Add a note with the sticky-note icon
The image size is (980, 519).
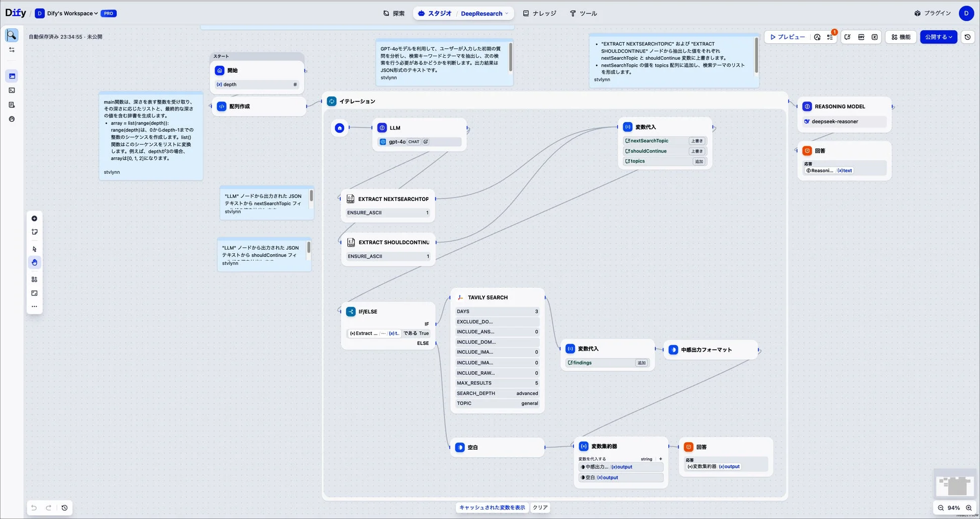34,232
